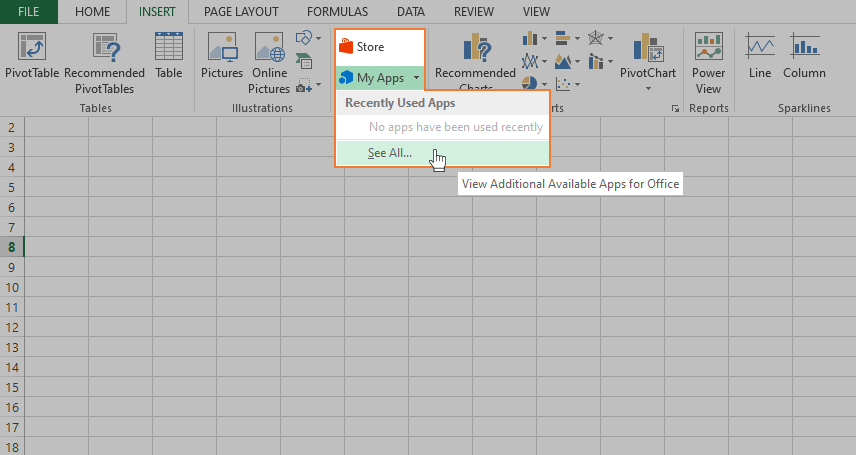
Task: Click the My Apps button icon
Action: tap(346, 78)
